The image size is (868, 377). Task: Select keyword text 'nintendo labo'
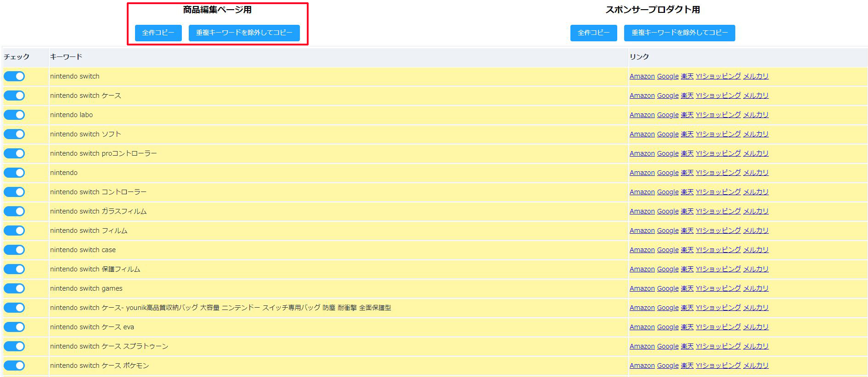[71, 115]
